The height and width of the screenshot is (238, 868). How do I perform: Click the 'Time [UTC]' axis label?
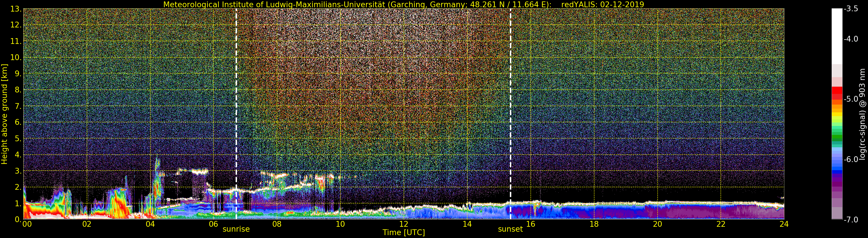click(403, 233)
